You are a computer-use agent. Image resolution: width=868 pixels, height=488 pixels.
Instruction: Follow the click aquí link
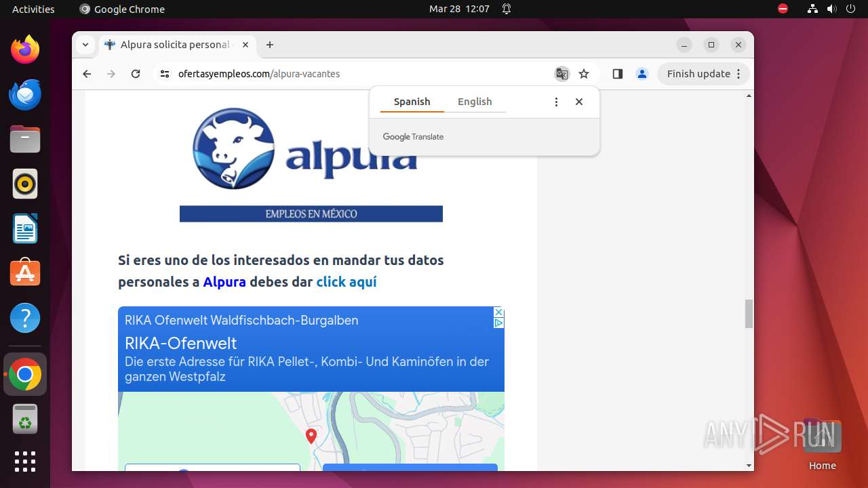click(347, 282)
